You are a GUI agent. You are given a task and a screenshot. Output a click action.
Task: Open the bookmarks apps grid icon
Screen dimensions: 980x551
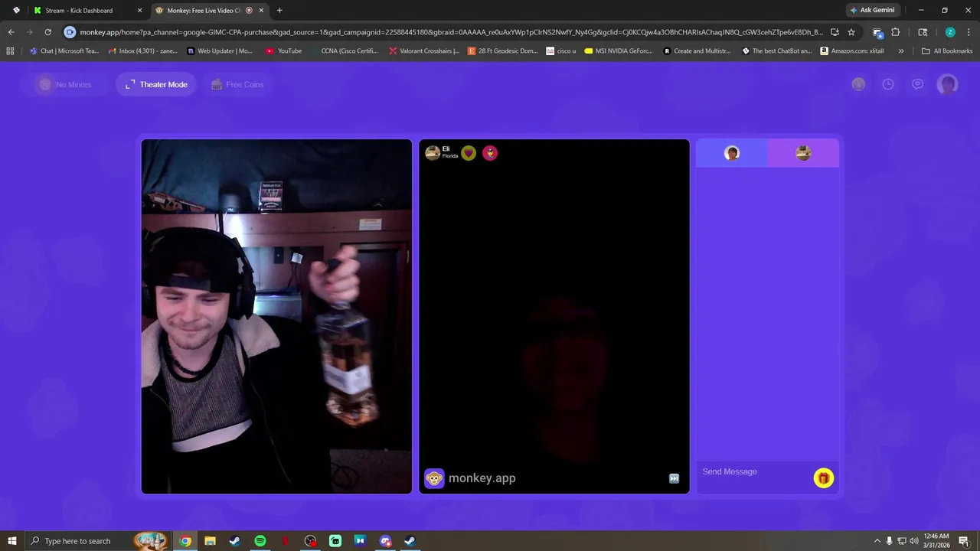pos(10,51)
